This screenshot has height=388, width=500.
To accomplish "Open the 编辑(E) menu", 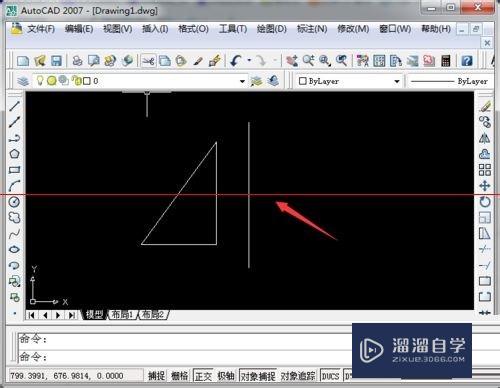I will (79, 29).
